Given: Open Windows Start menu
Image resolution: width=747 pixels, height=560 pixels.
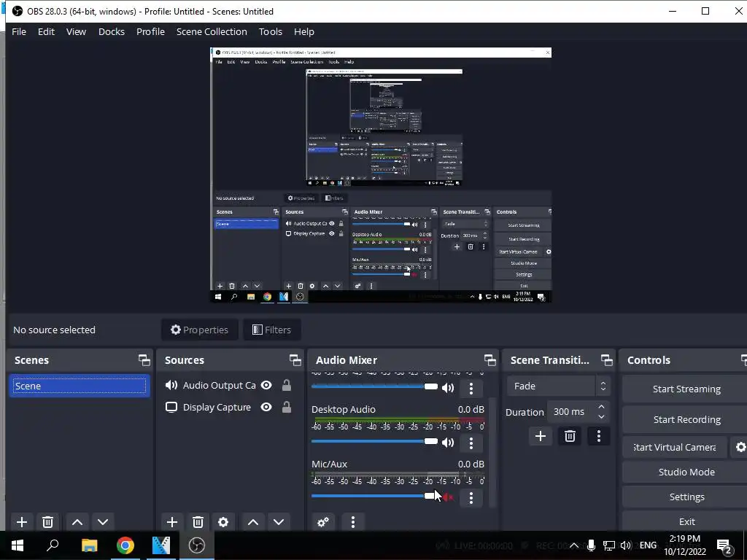Looking at the screenshot, I should (x=18, y=545).
